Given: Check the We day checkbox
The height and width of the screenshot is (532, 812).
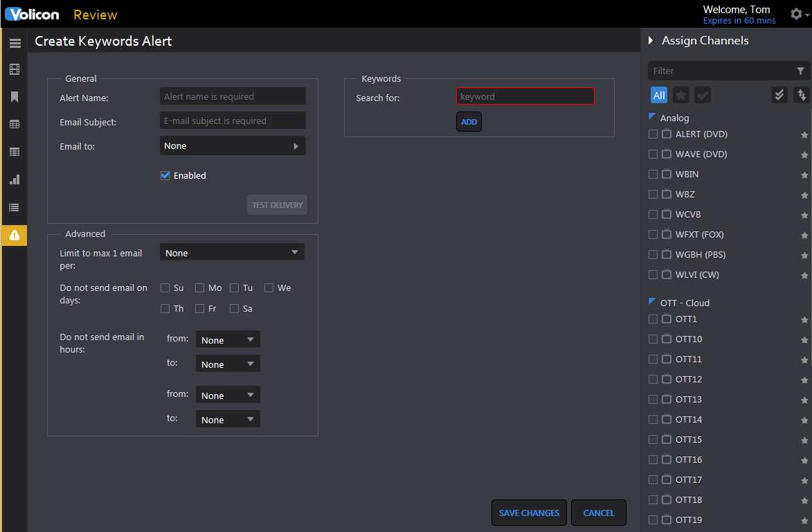Looking at the screenshot, I should point(269,288).
